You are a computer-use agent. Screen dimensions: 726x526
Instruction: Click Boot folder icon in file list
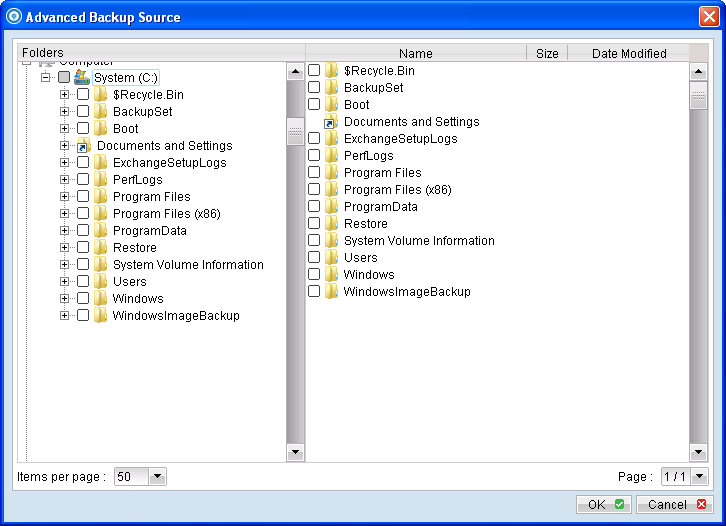click(332, 104)
